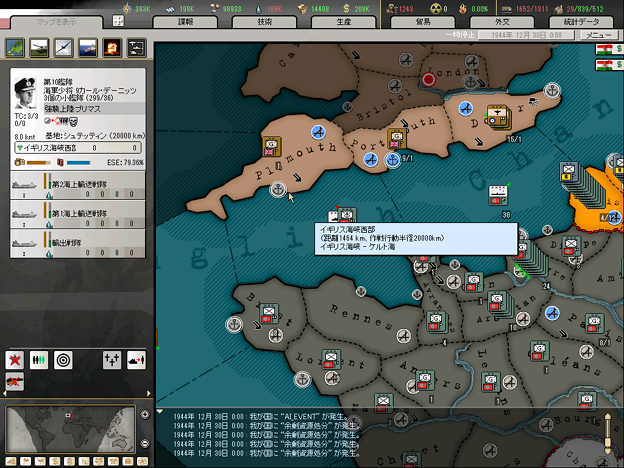Collapse message log with the white triangle

[160, 411]
